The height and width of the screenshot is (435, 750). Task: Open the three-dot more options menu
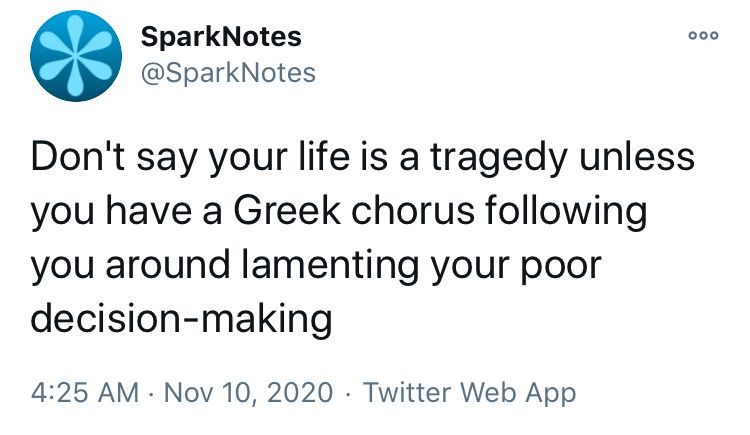(x=704, y=35)
